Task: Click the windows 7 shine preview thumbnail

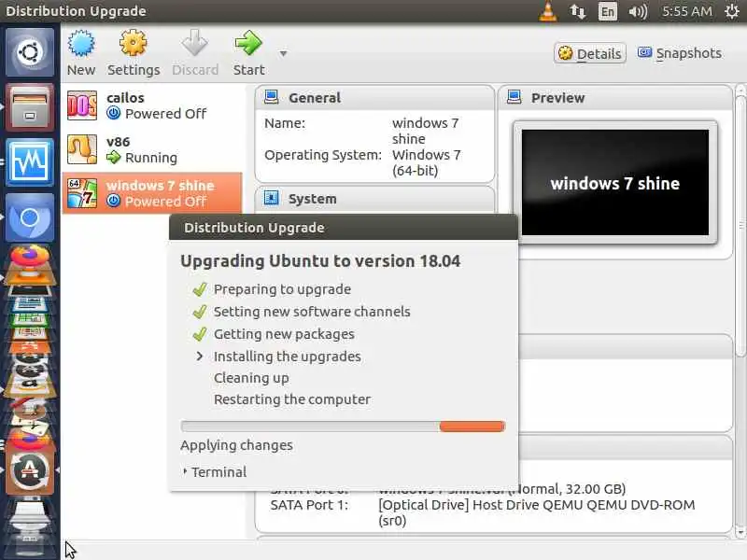Action: point(615,183)
